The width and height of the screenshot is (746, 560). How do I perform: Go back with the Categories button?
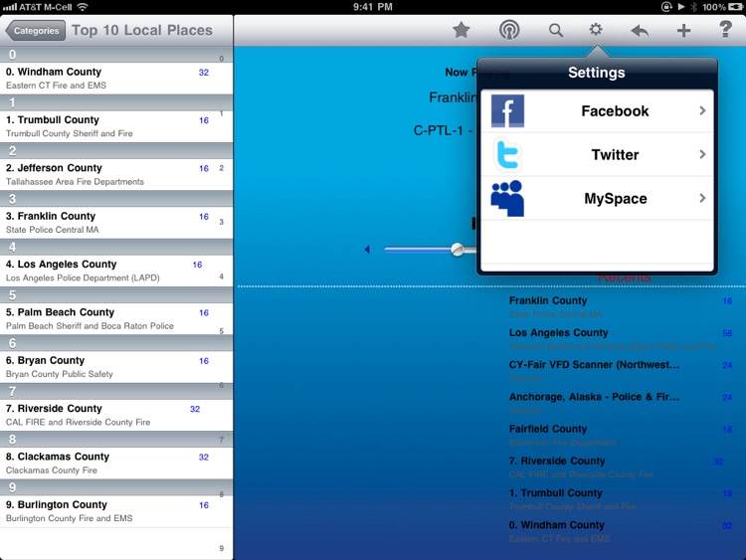pos(35,31)
